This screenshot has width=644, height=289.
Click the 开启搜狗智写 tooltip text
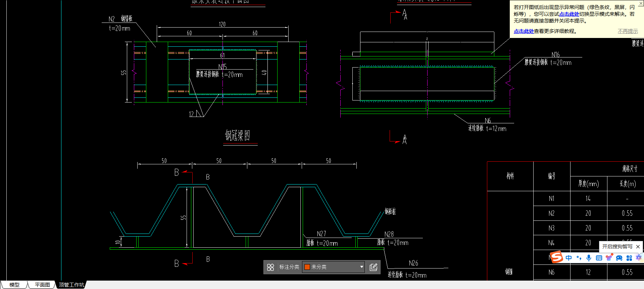point(617,247)
